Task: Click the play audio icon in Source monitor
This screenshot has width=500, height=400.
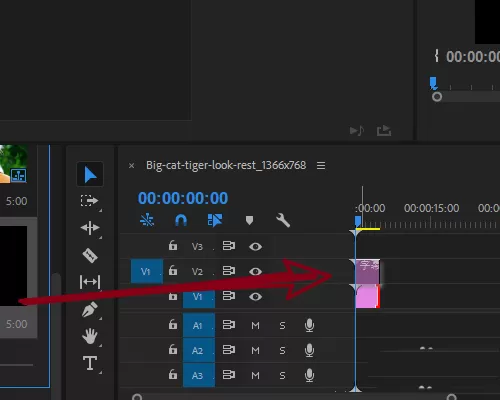Action: [x=357, y=130]
